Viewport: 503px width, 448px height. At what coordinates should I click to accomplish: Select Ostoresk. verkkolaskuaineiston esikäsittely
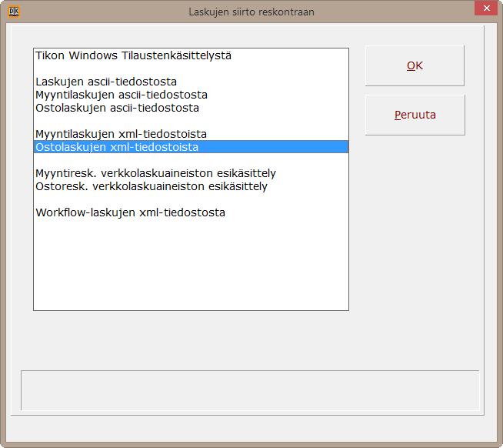[191, 186]
